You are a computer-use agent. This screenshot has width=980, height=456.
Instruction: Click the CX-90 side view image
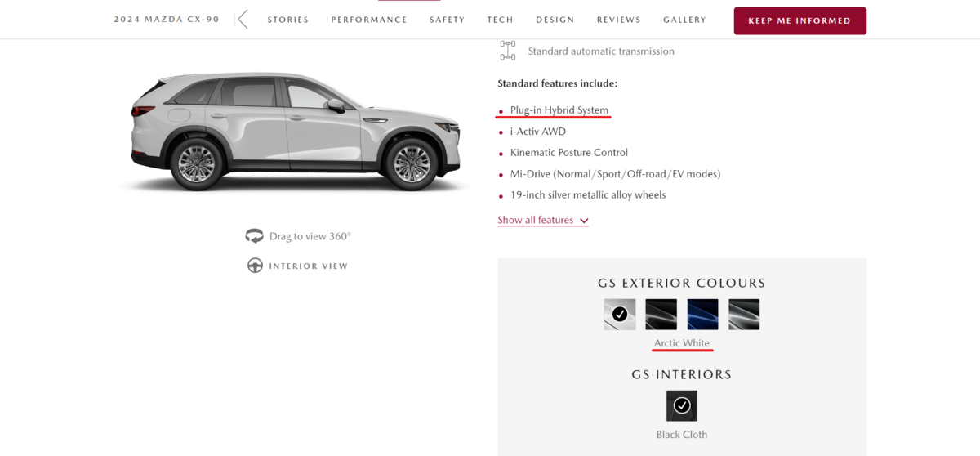(x=294, y=129)
